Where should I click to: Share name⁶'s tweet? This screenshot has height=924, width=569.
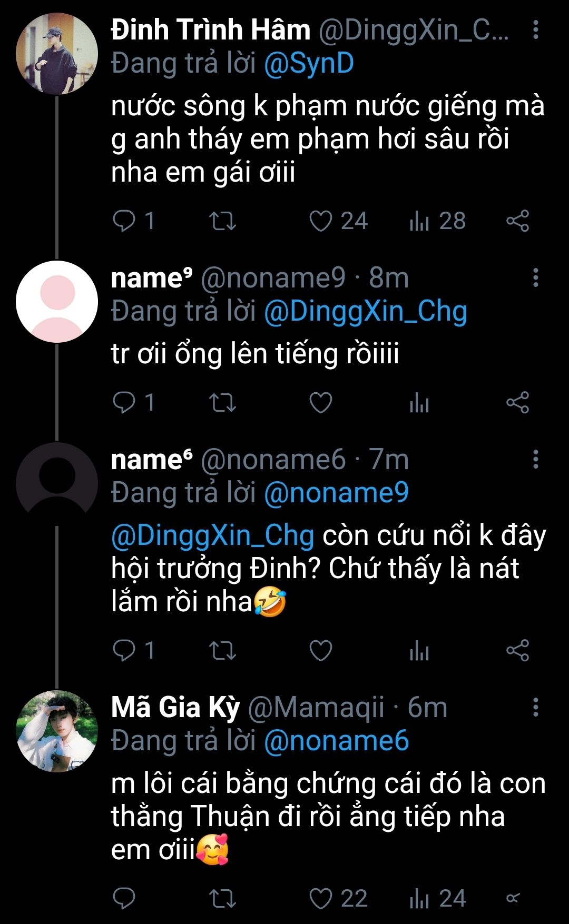[x=517, y=651]
